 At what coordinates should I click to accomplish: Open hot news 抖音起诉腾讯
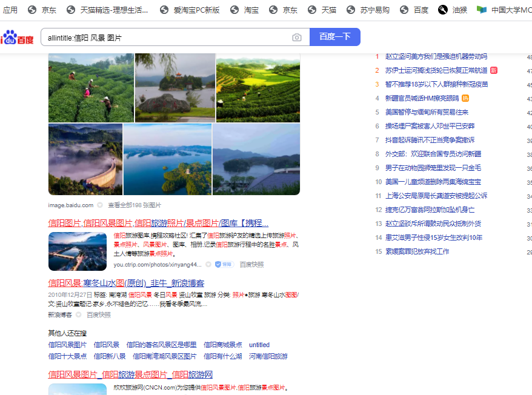(430, 140)
